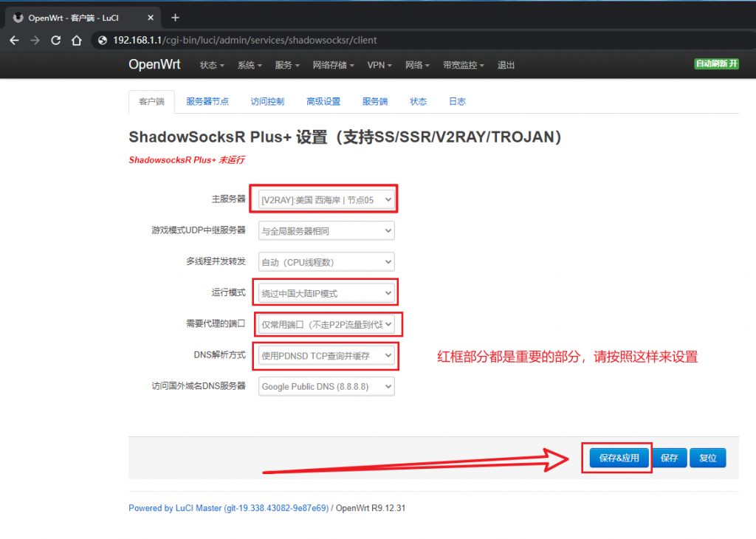Image resolution: width=756 pixels, height=539 pixels.
Task: Switch to the ShadowSocksR 状态 tab
Action: 418,102
